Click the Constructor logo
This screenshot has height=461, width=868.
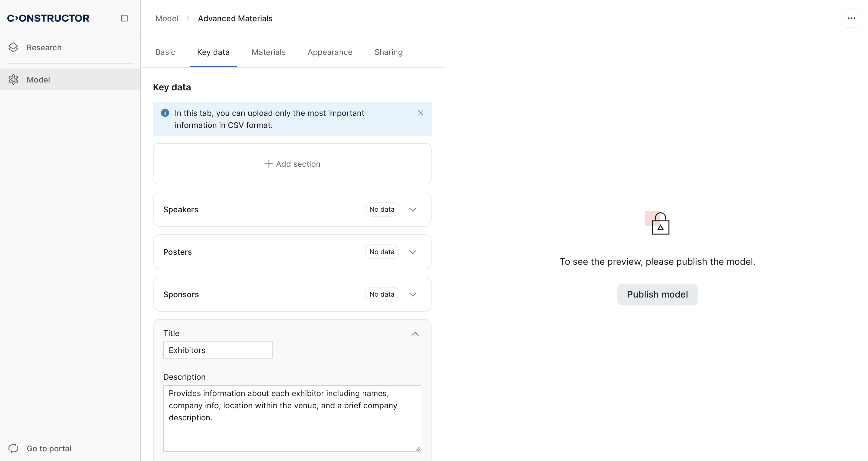click(x=48, y=18)
